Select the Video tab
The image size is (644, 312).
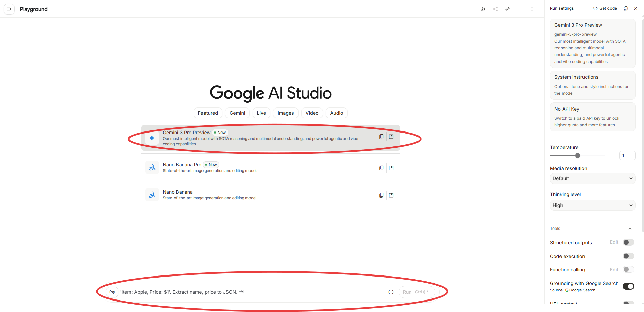(312, 113)
